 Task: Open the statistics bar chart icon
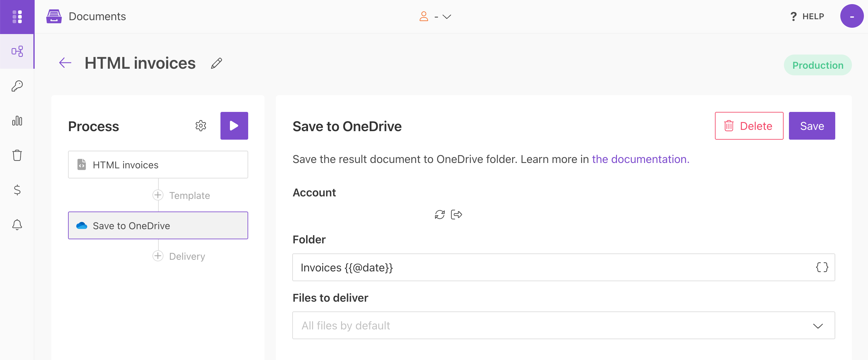[x=17, y=120]
